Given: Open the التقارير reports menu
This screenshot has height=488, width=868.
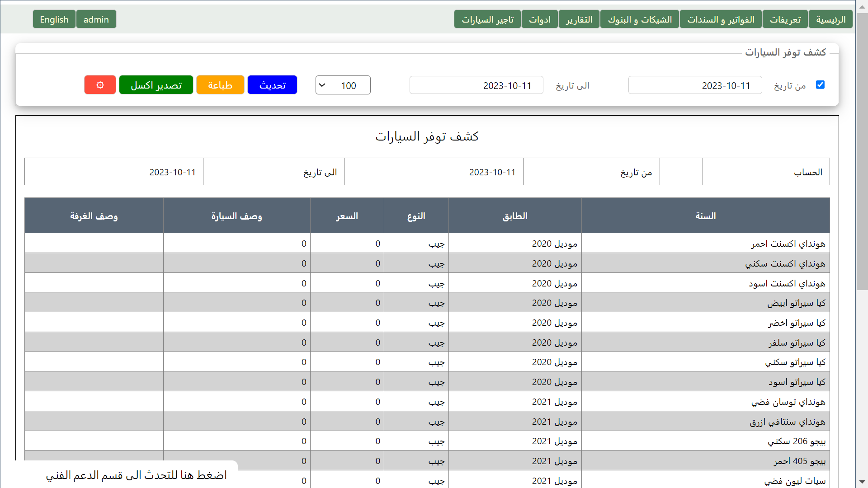Looking at the screenshot, I should click(579, 19).
